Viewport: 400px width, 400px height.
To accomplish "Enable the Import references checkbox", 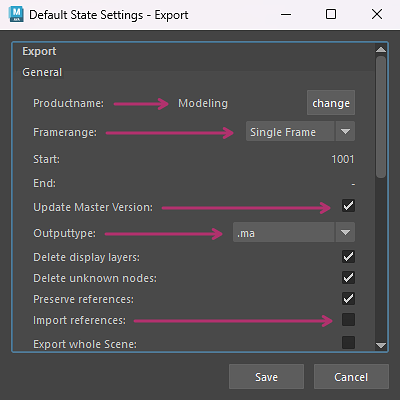I will tap(348, 320).
